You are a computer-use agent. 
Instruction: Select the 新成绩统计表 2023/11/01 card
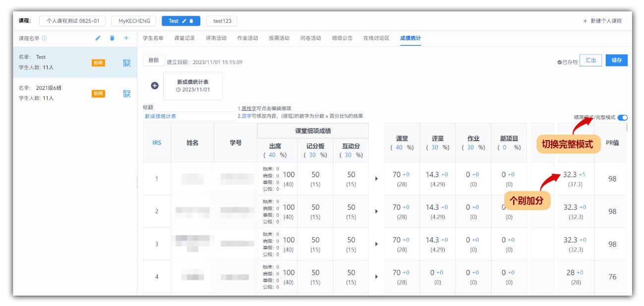coord(193,86)
